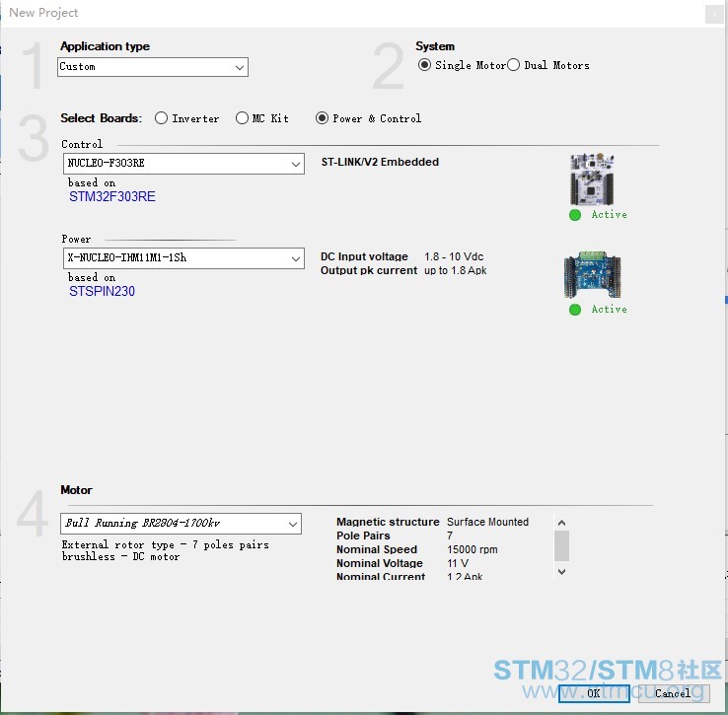The height and width of the screenshot is (715, 728).
Task: Choose the MC Kit board option
Action: pos(242,118)
